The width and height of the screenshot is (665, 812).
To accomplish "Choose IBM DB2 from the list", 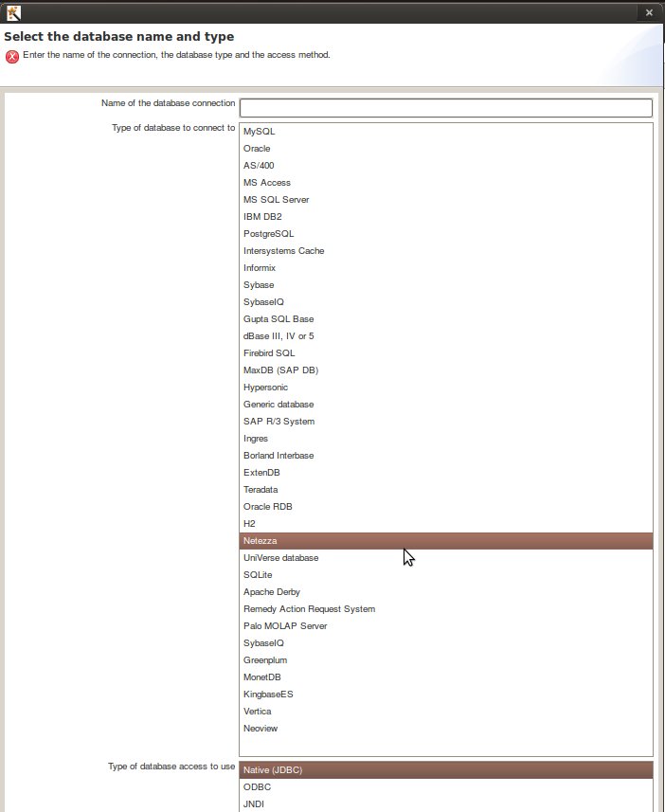I will coord(446,217).
